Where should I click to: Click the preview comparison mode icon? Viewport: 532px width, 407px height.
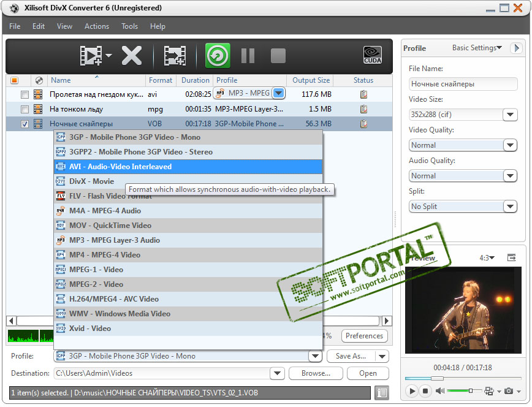(x=489, y=391)
